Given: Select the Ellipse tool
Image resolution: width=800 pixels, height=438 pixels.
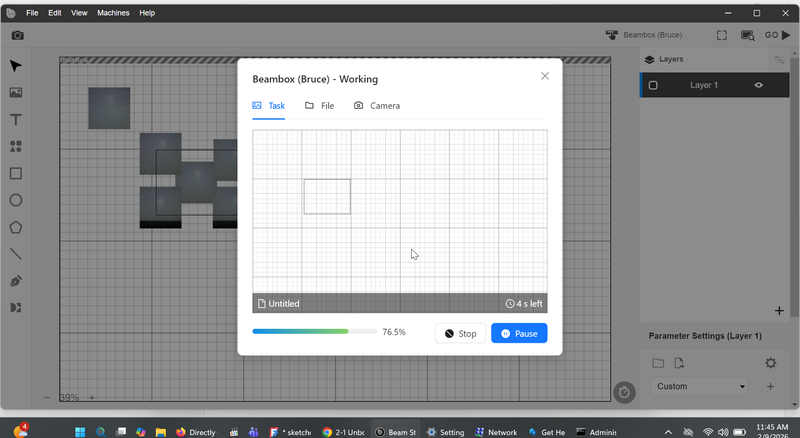Looking at the screenshot, I should [16, 200].
